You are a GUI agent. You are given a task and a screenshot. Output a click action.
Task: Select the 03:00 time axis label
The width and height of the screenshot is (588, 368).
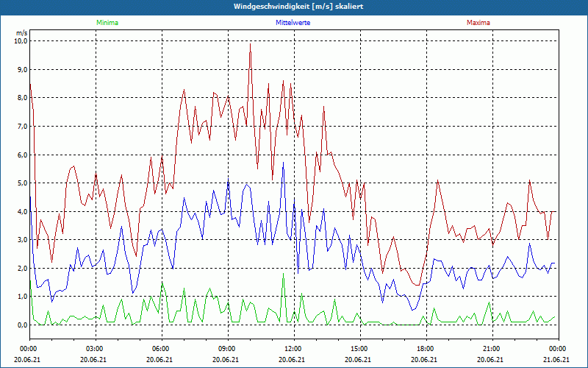[x=94, y=349]
